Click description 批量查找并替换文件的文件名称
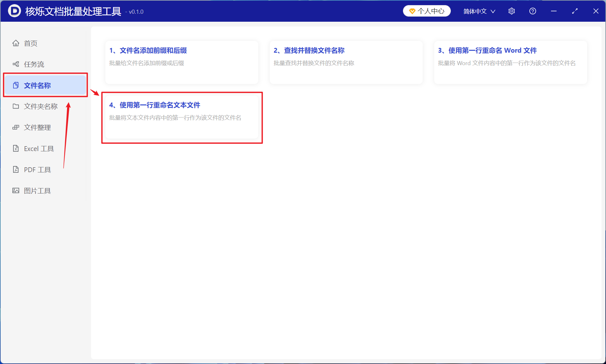The image size is (606, 364). tap(314, 63)
